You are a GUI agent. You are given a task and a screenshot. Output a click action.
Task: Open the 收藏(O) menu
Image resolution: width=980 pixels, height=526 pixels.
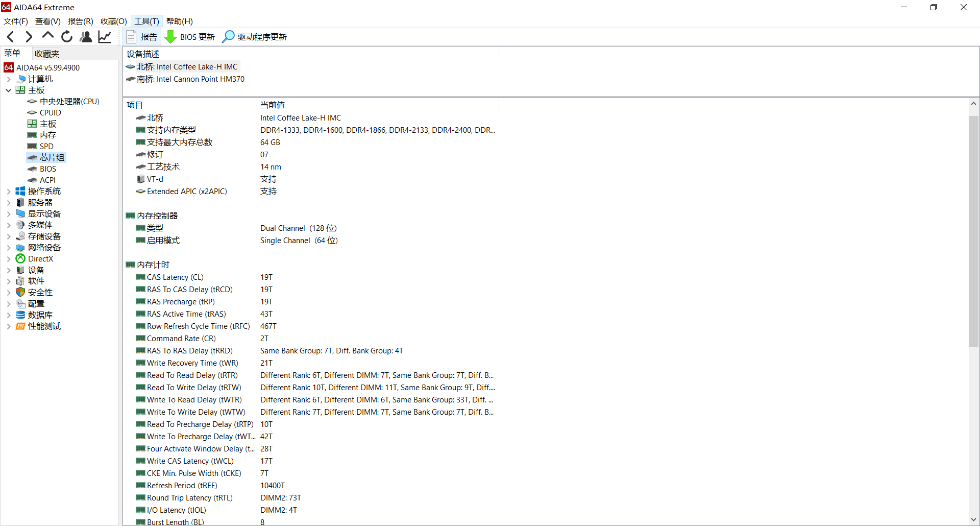[114, 21]
